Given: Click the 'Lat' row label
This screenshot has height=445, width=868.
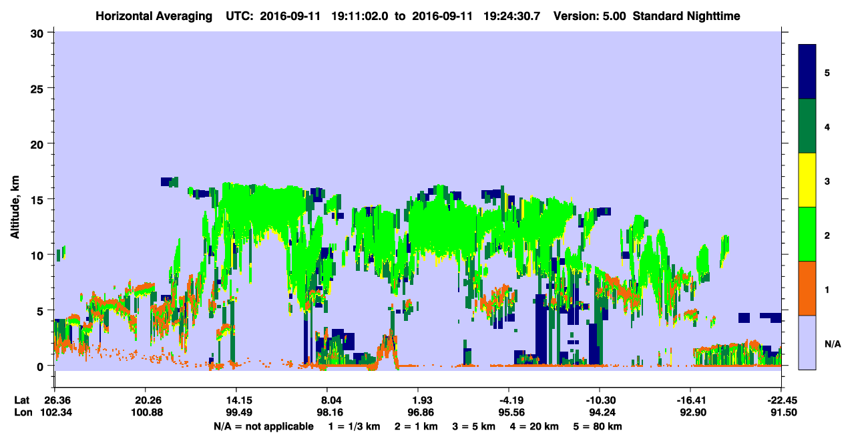Looking at the screenshot, I should coord(22,400).
